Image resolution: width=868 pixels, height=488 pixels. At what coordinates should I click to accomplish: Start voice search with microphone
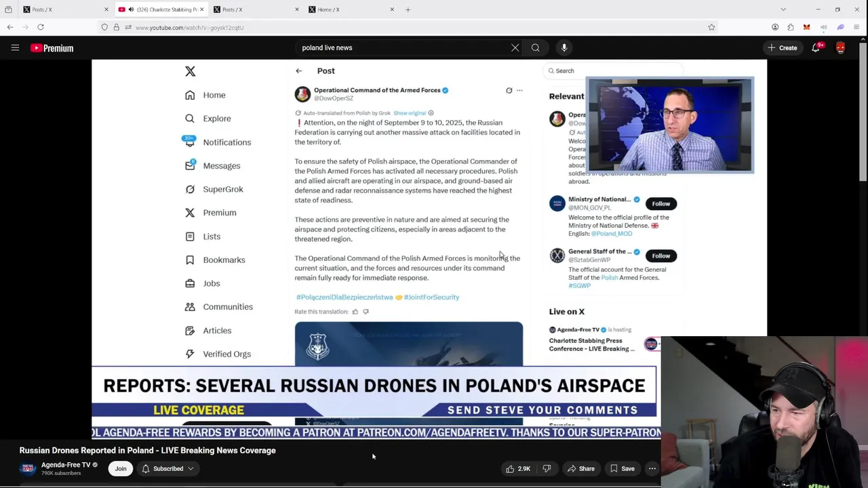point(564,47)
